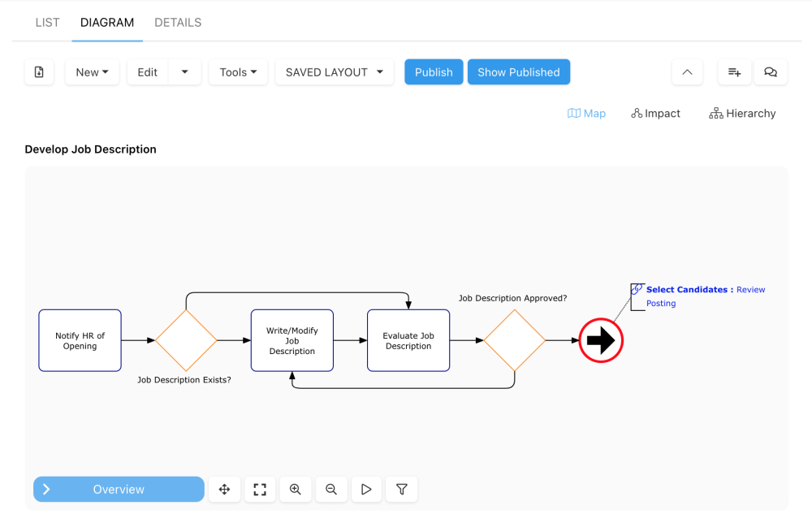This screenshot has width=812, height=514.
Task: Follow the Select Candidates link
Action: 689,290
